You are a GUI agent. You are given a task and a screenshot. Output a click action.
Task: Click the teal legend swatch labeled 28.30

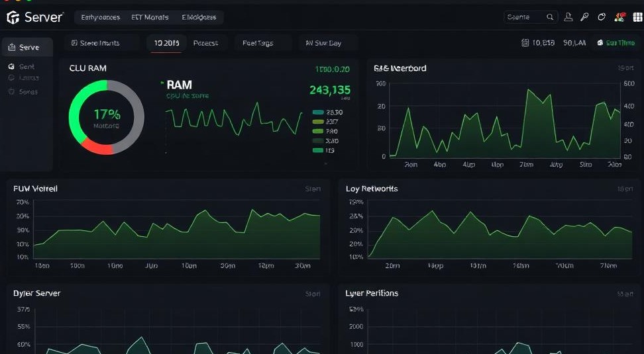(x=317, y=112)
